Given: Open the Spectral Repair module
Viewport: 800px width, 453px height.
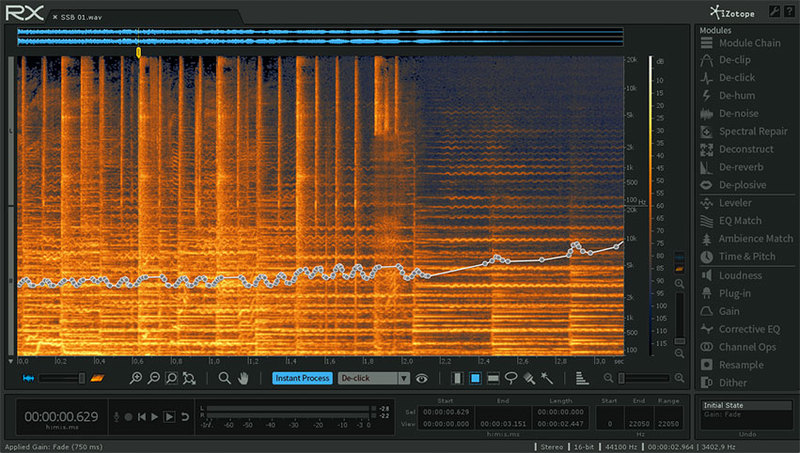Looking at the screenshot, I should [x=744, y=132].
